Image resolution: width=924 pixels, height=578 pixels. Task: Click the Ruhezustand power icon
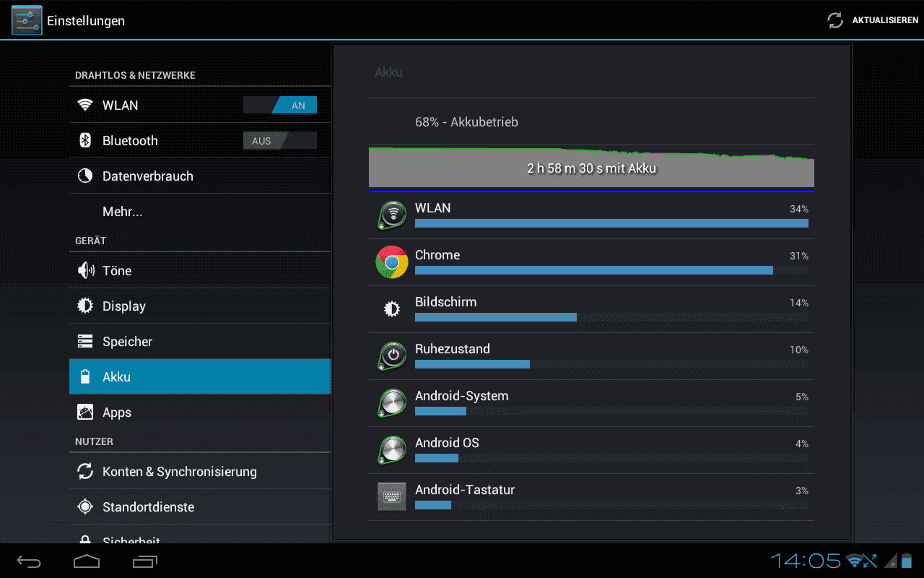[392, 356]
